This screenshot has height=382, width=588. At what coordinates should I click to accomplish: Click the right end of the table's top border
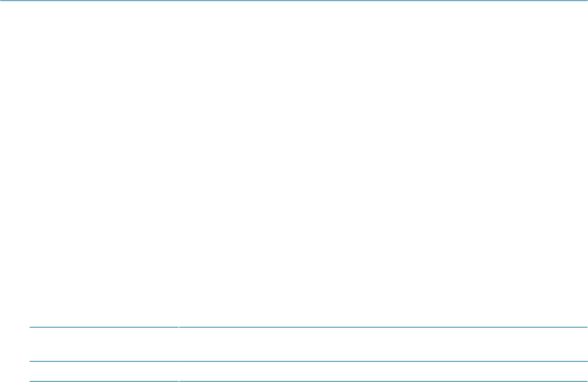coord(586,327)
